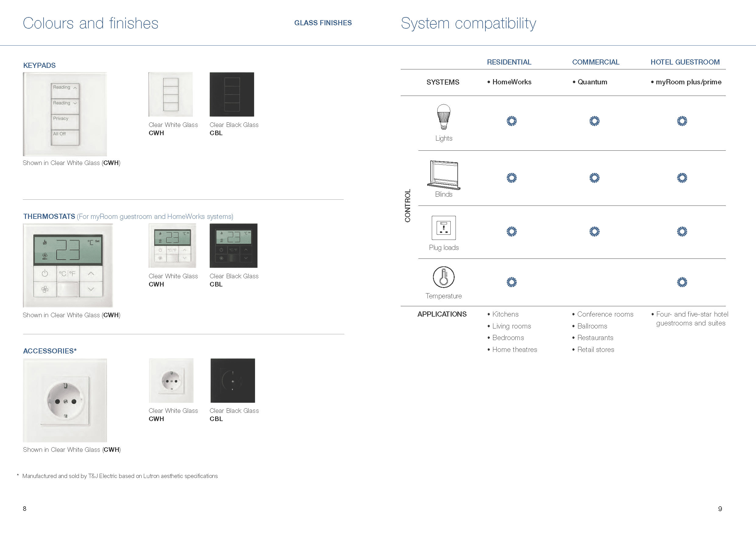Viewport: 756px width, 534px height.
Task: Select the Clear Black Glass socket swatch
Action: point(233,381)
